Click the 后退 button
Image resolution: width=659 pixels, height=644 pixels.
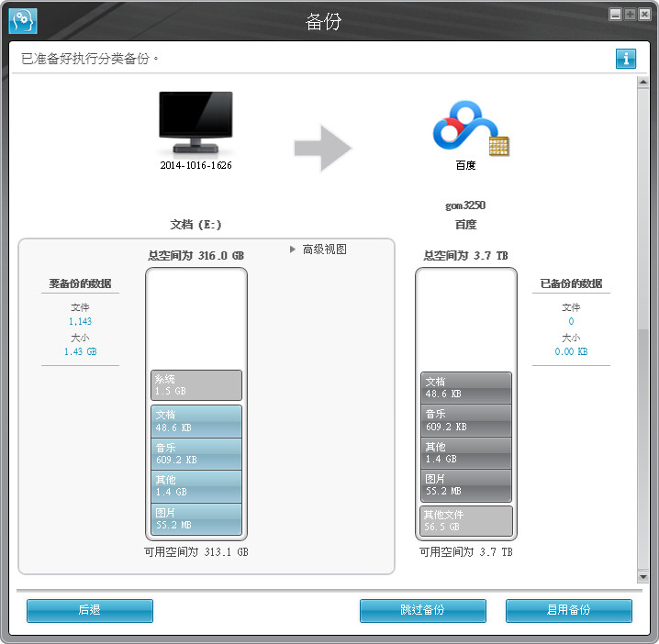[x=90, y=610]
